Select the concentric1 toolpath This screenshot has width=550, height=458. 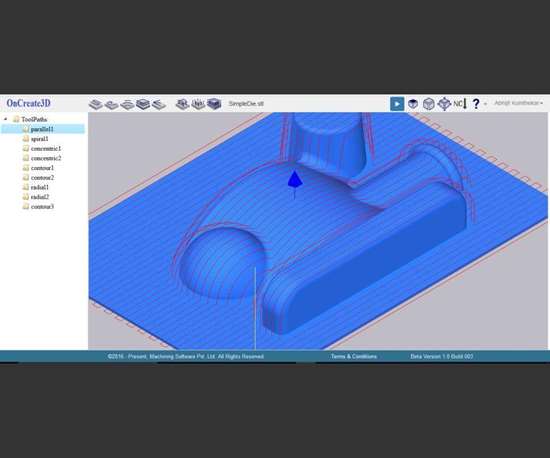coord(46,148)
